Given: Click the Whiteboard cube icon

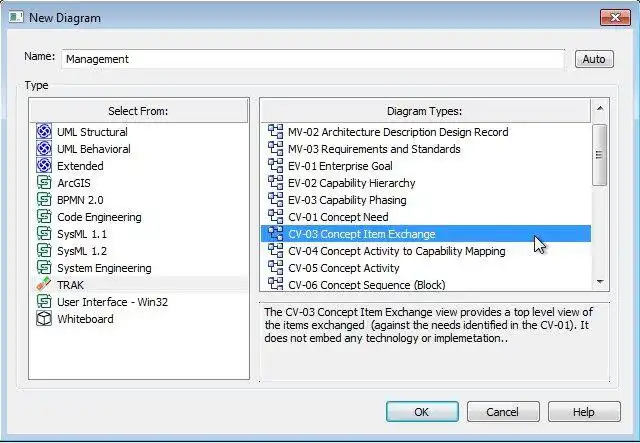Looking at the screenshot, I should pyautogui.click(x=43, y=319).
